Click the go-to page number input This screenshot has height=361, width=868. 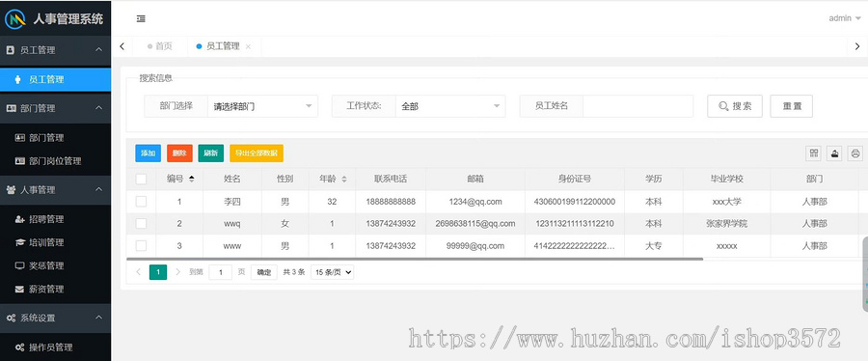point(220,272)
